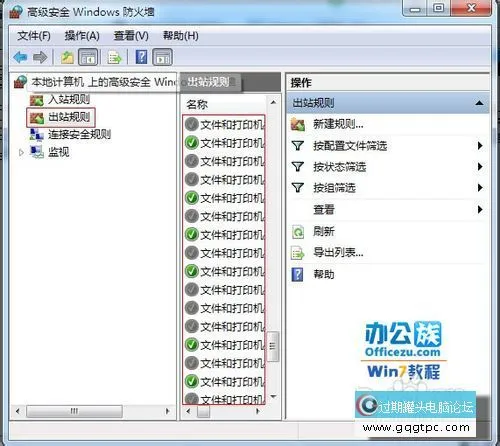Click the Export list toolbar icon
Viewport: 500px width, 446px height.
coord(114,57)
